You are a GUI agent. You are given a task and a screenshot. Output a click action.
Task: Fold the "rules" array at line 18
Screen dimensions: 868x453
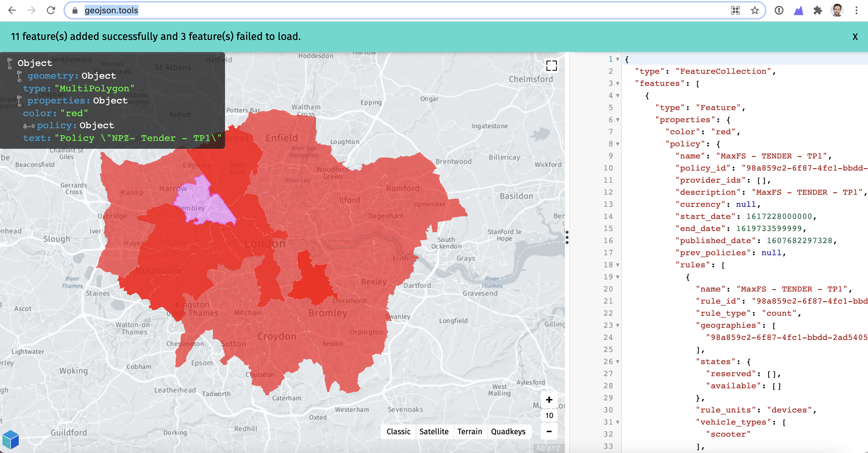pos(618,265)
